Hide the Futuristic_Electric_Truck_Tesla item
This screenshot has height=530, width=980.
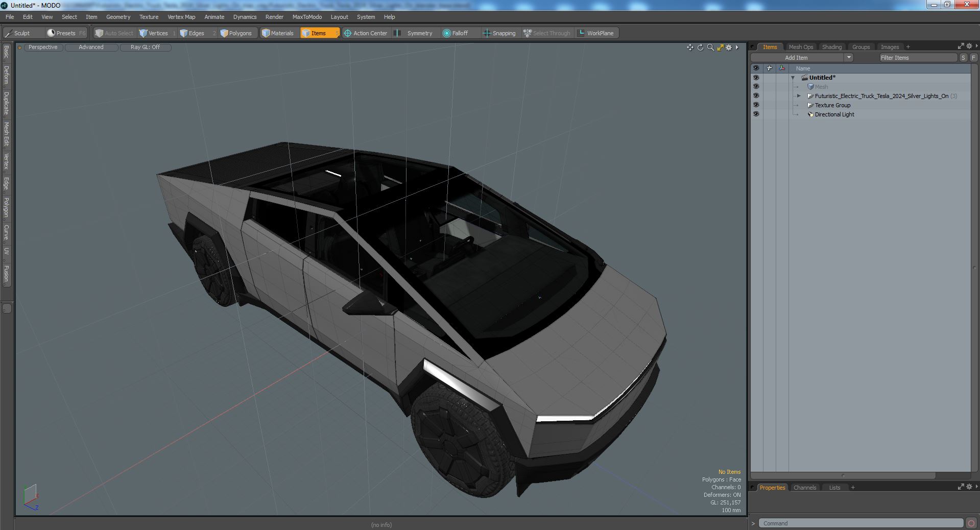(756, 96)
